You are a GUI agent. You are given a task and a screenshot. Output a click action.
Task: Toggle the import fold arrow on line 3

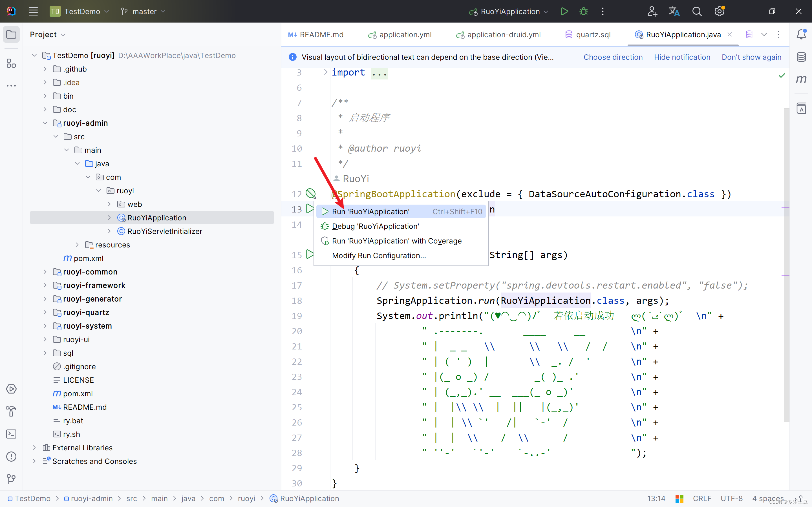pos(325,72)
